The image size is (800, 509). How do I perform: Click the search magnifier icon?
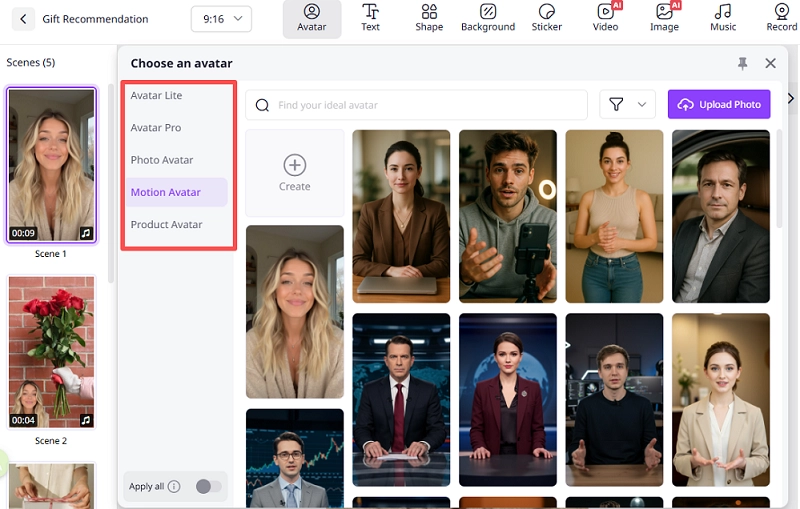click(262, 105)
